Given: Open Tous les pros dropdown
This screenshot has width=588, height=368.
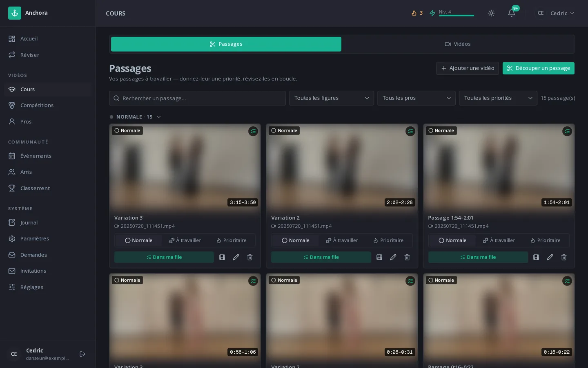Looking at the screenshot, I should [416, 98].
